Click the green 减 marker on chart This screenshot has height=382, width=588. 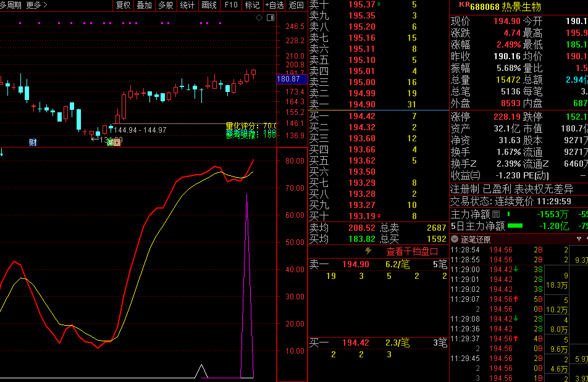111,143
